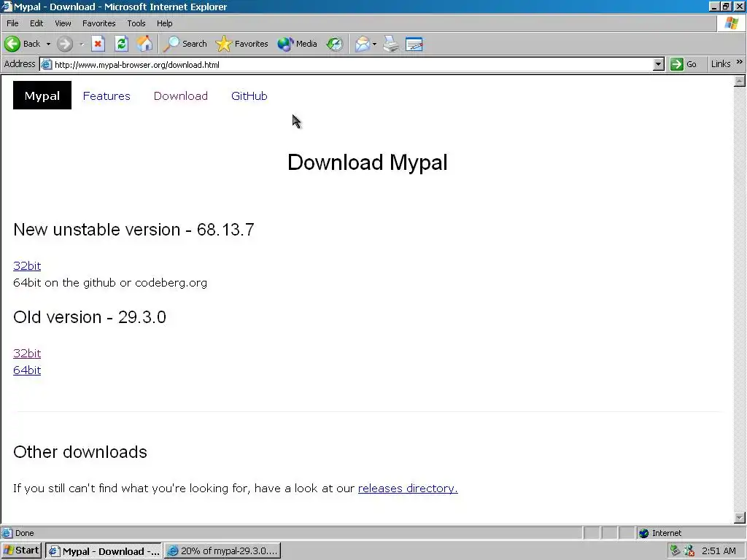Open the releases directory link
This screenshot has height=560, width=747.
tap(408, 489)
